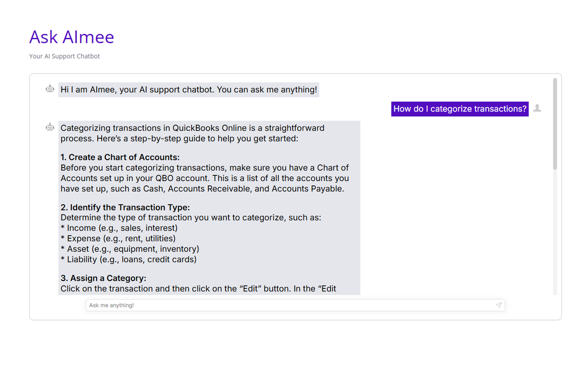The height and width of the screenshot is (369, 588).
Task: Click the send message paper plane icon
Action: point(499,305)
